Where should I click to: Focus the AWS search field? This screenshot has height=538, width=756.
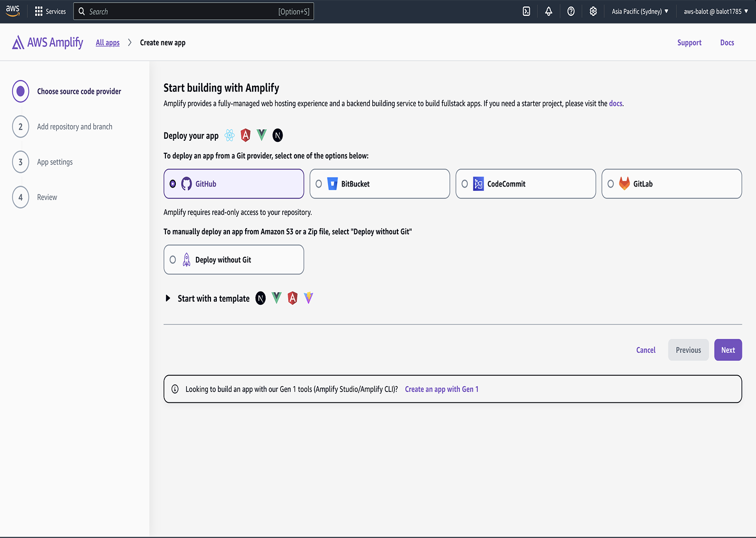(184, 12)
